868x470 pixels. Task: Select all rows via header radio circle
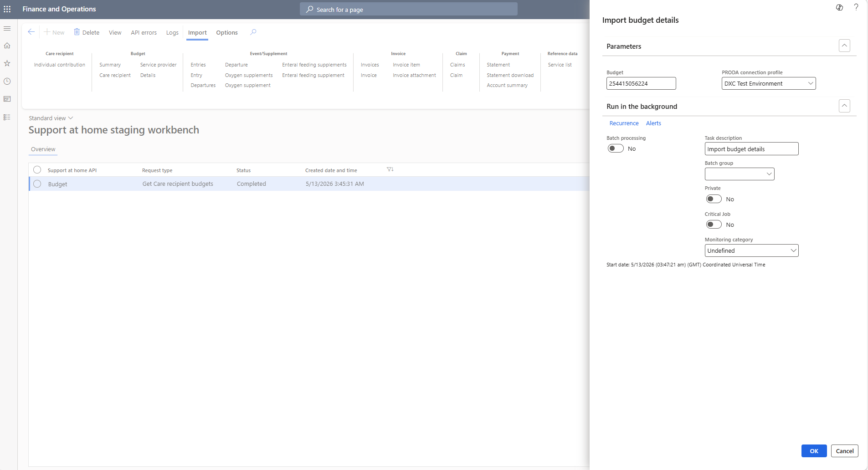37,170
